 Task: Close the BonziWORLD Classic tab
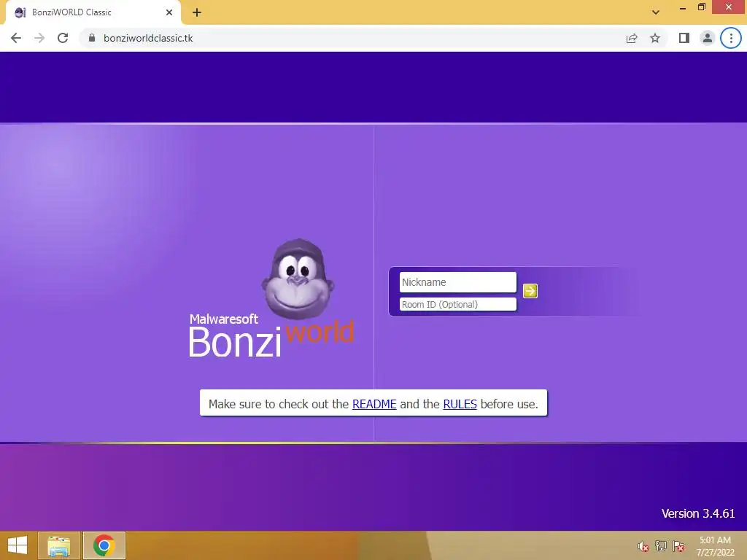point(169,12)
